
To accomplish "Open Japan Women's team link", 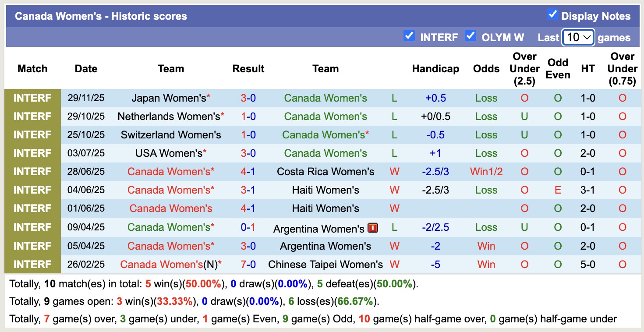I will [169, 98].
